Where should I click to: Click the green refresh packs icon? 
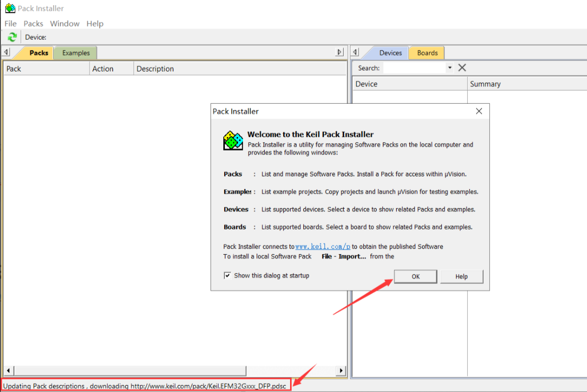(x=12, y=37)
